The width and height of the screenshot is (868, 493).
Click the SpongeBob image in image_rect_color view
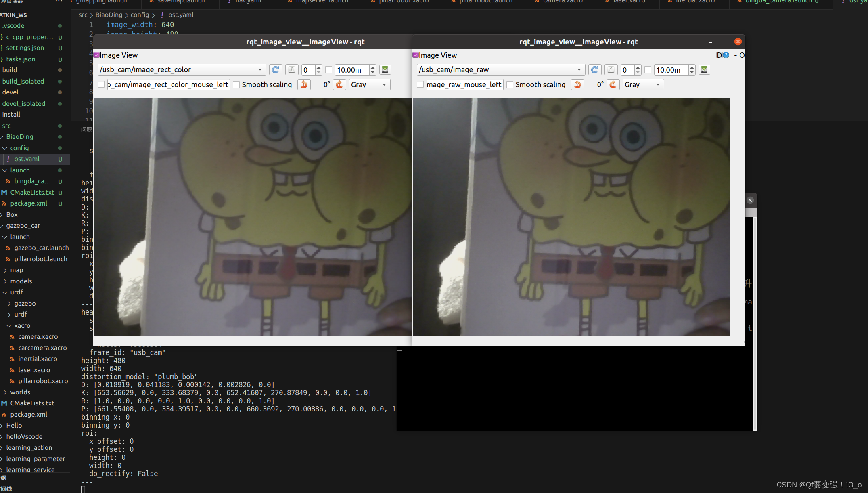click(x=253, y=217)
